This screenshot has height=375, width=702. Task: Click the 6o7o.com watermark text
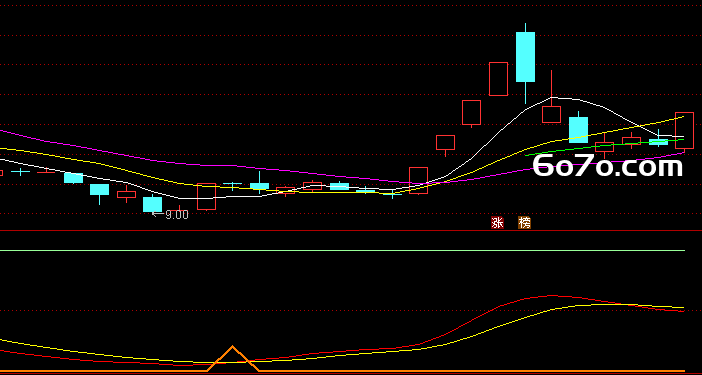608,166
